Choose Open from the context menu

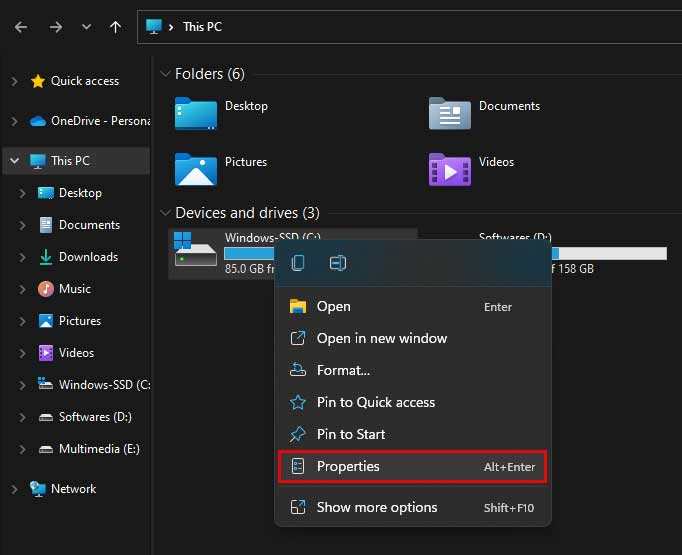(x=412, y=307)
